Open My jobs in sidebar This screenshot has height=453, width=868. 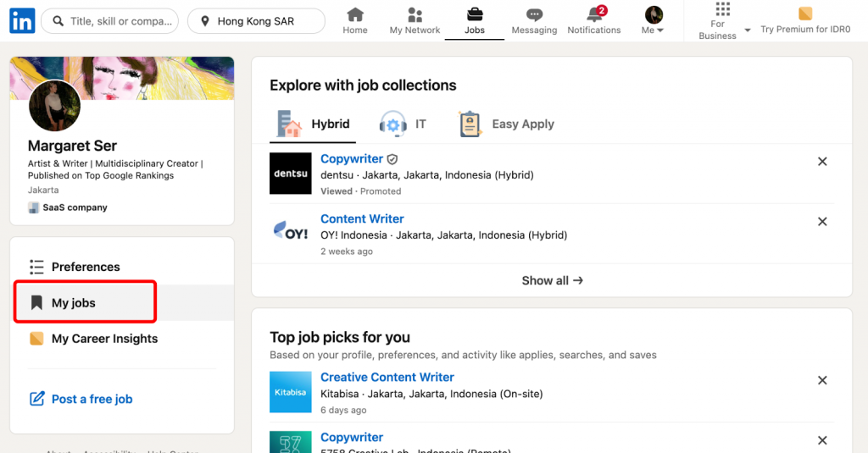(x=74, y=303)
